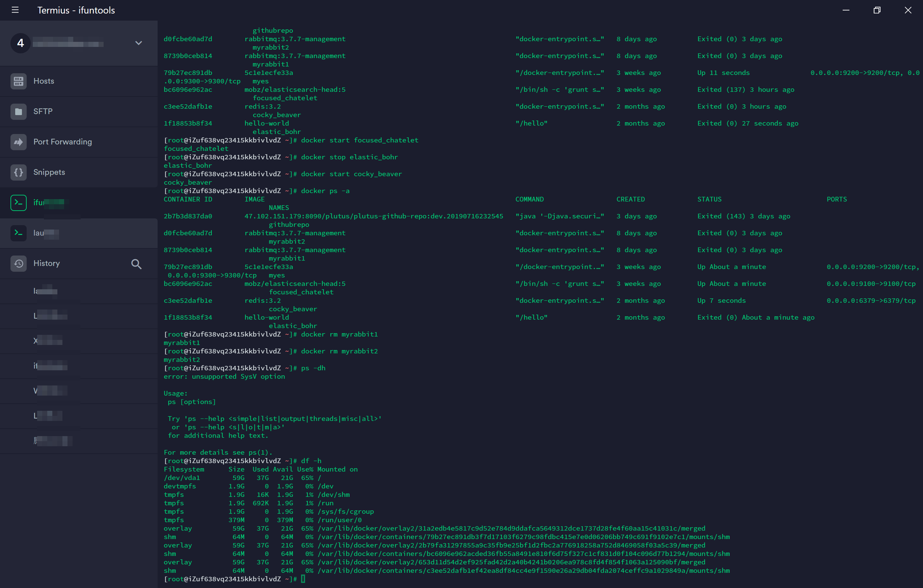
Task: Click the Snippets curly braces icon
Action: 19,172
